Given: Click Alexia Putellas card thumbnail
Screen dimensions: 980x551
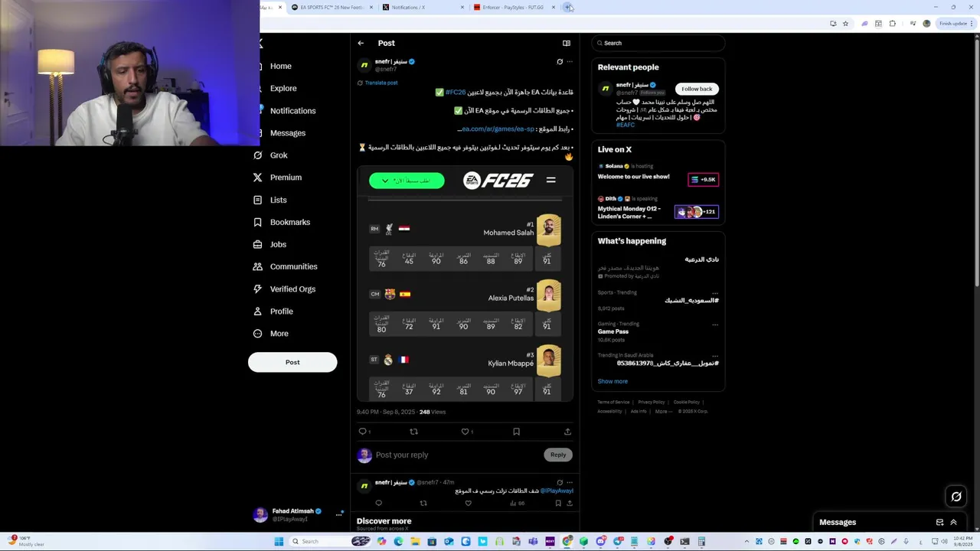Looking at the screenshot, I should (548, 295).
